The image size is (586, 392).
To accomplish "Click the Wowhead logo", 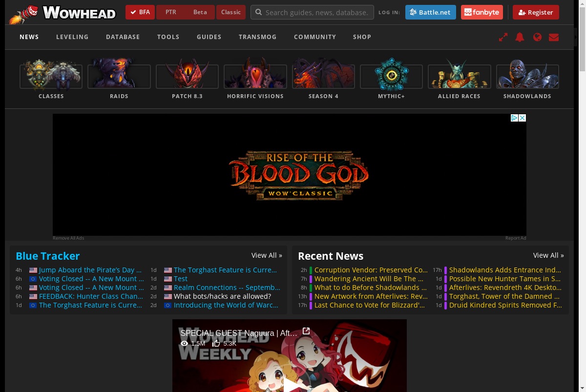I will tap(63, 14).
